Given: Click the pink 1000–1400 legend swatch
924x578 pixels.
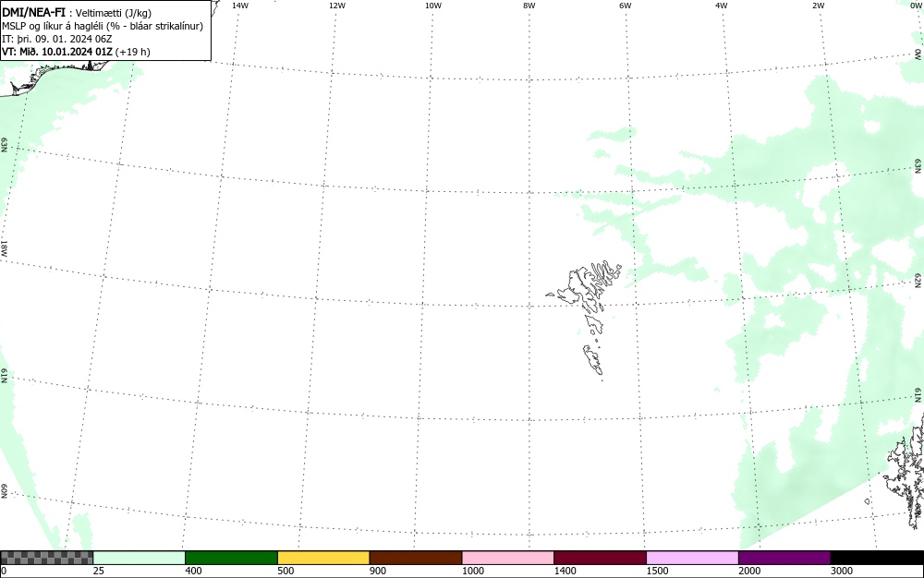Looking at the screenshot, I should pyautogui.click(x=508, y=558).
